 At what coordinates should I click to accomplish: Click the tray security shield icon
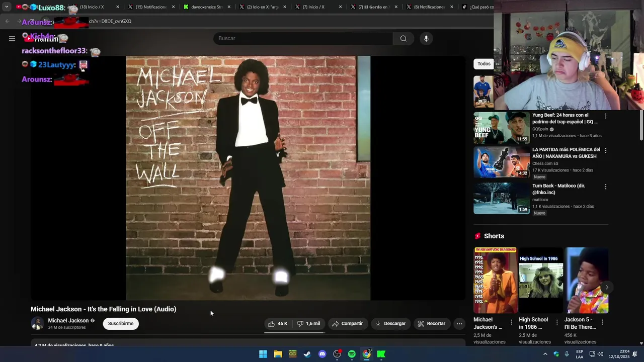click(x=556, y=354)
